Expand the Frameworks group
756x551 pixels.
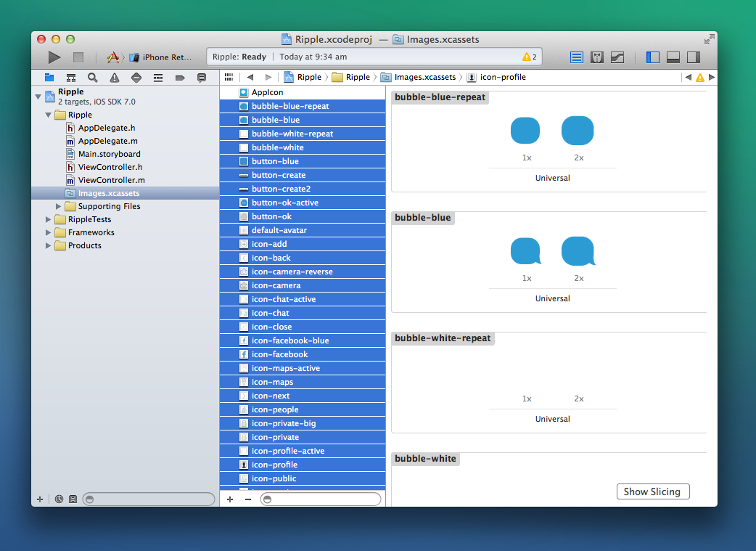point(49,232)
